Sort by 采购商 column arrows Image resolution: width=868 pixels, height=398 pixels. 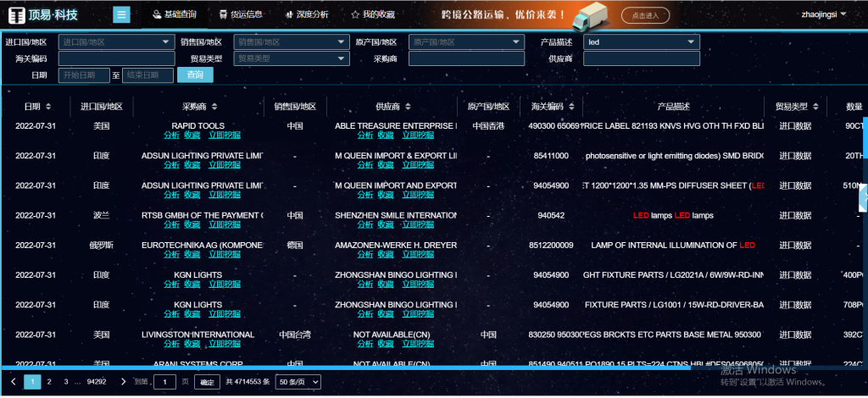click(214, 107)
